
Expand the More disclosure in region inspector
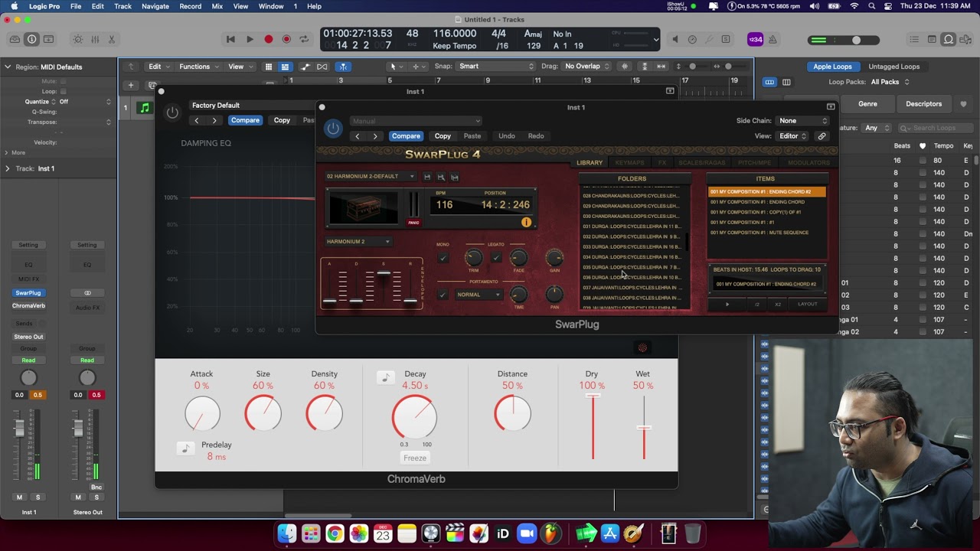[8, 152]
